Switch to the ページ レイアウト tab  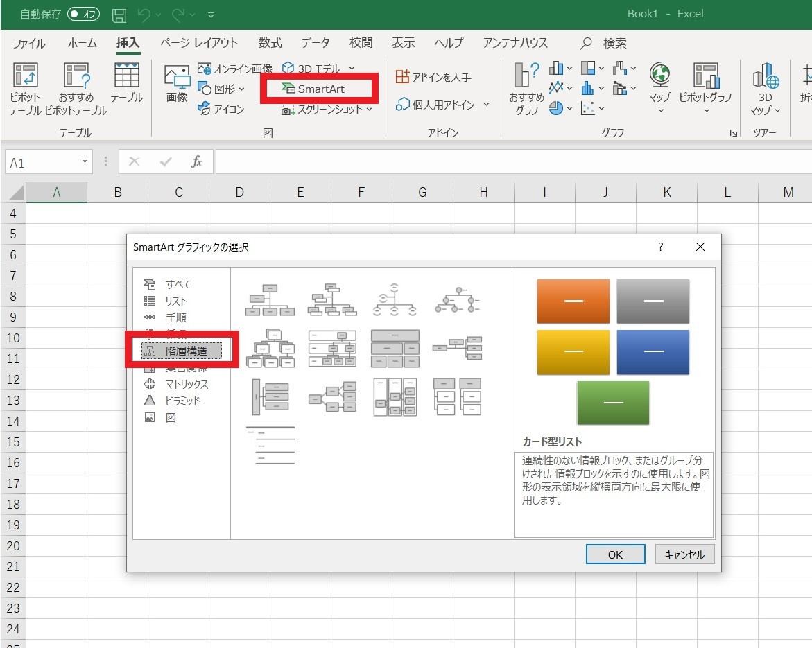pyautogui.click(x=200, y=43)
